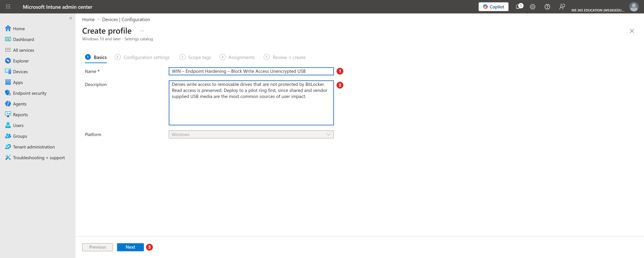This screenshot has width=644, height=258.
Task: Open the account avatar menu
Action: coord(634,7)
